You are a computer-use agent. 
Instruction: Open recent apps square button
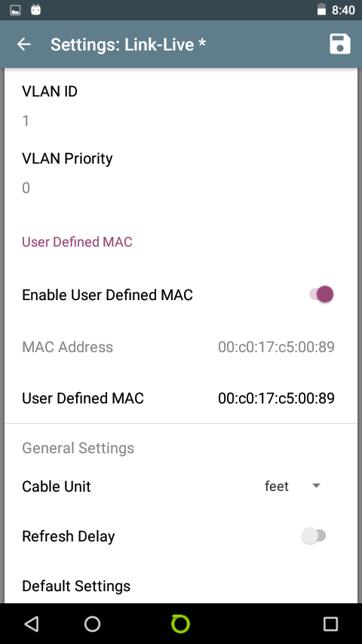330,624
